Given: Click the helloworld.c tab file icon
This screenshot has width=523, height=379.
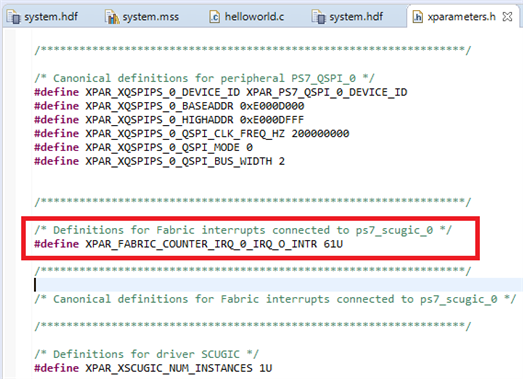Looking at the screenshot, I should pos(214,17).
